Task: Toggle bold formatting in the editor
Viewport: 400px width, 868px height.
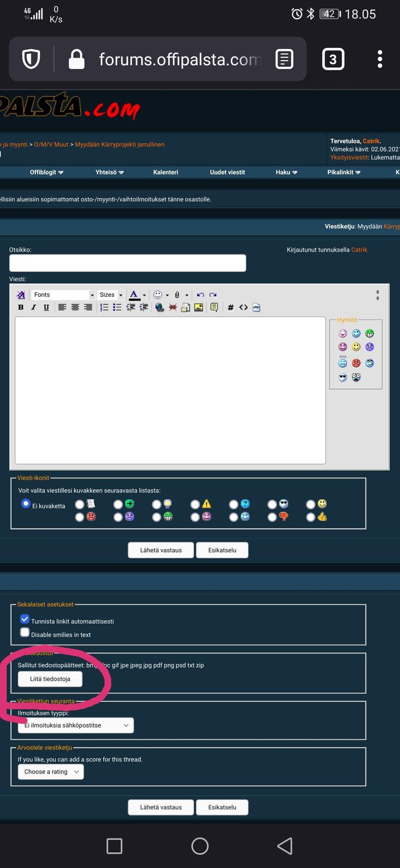Action: pos(21,308)
